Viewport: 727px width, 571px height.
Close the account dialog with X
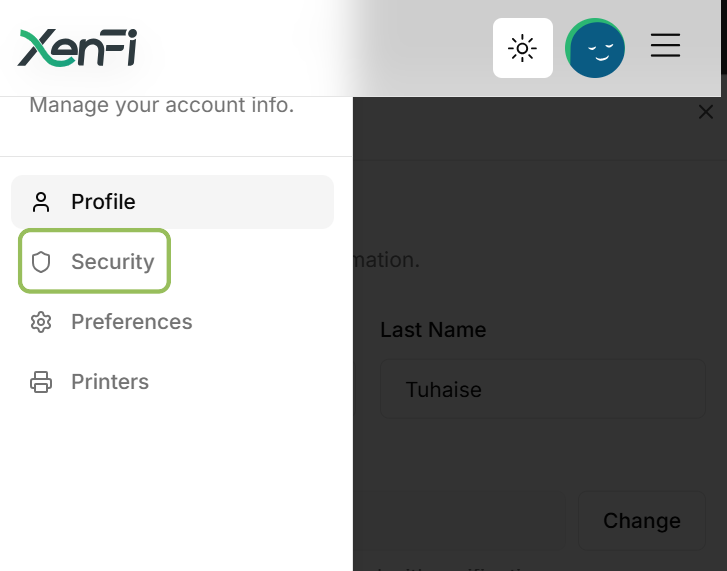tap(706, 112)
